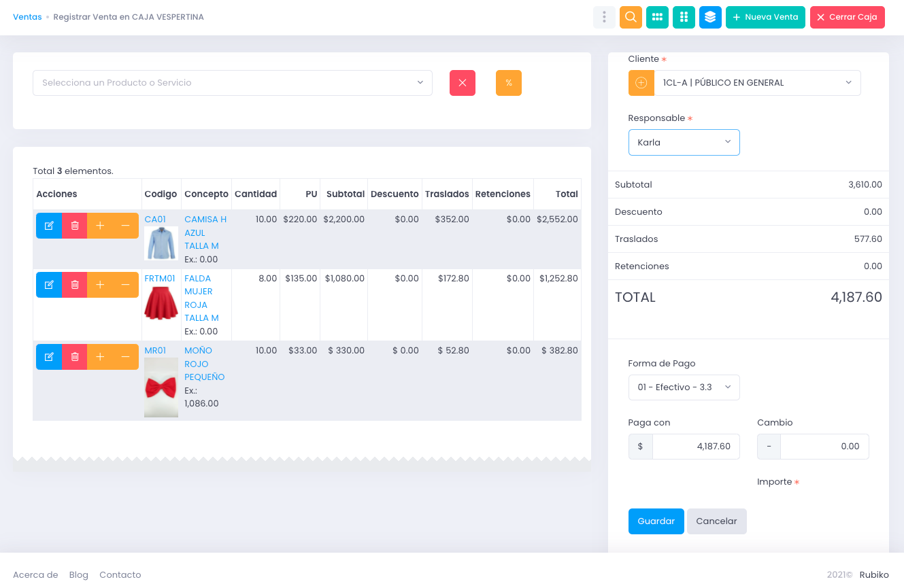Screen dimensions: 904x588
Task: Click the red X to clear product selection
Action: click(462, 83)
